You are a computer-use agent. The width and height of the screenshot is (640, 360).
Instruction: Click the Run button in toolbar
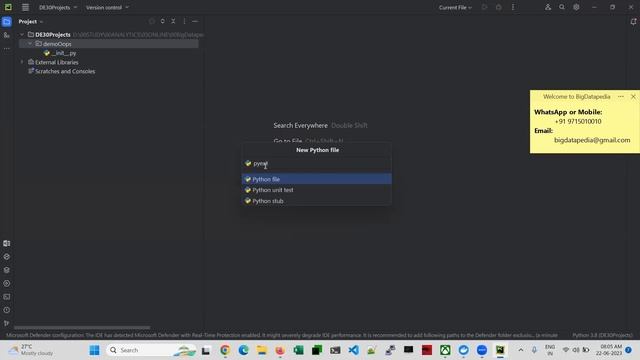484,7
